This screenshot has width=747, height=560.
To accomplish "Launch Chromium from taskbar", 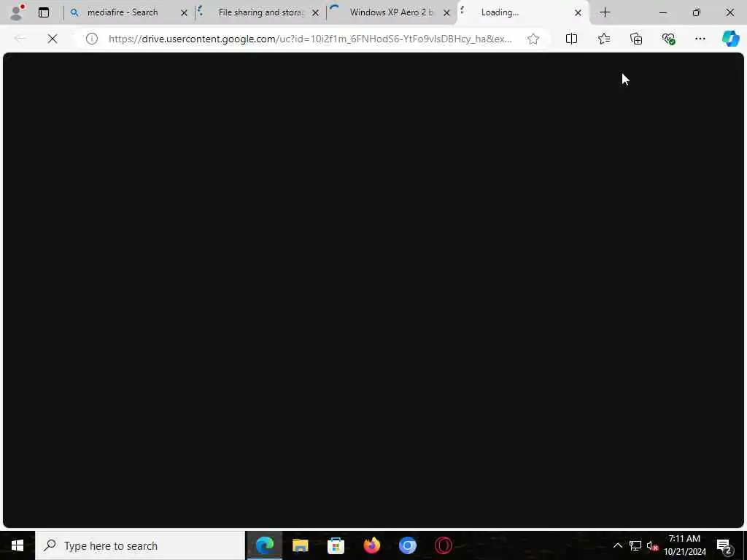I will click(407, 545).
